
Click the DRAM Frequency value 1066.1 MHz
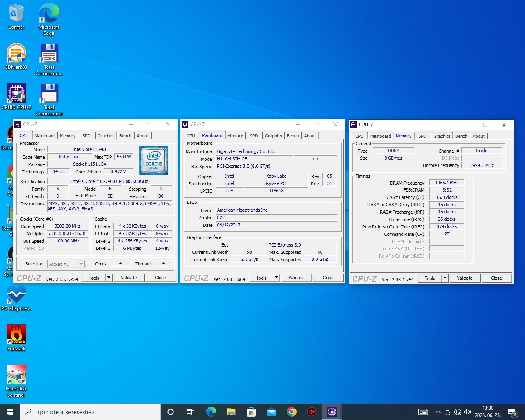pos(447,183)
